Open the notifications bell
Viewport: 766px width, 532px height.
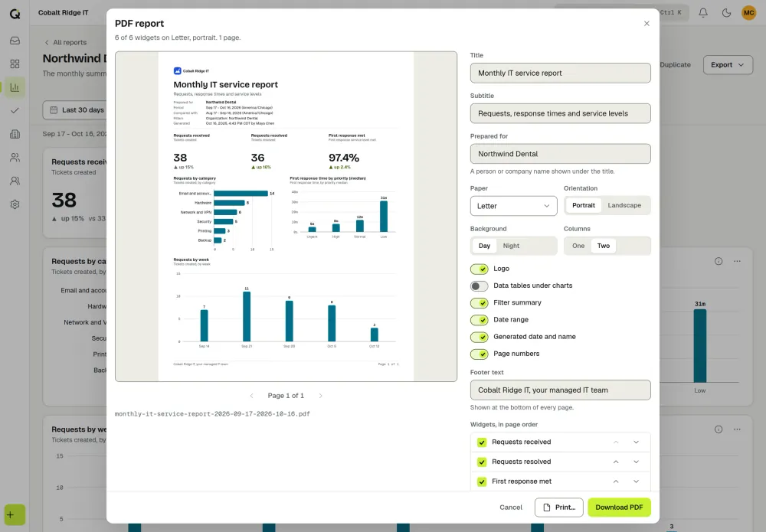point(703,13)
